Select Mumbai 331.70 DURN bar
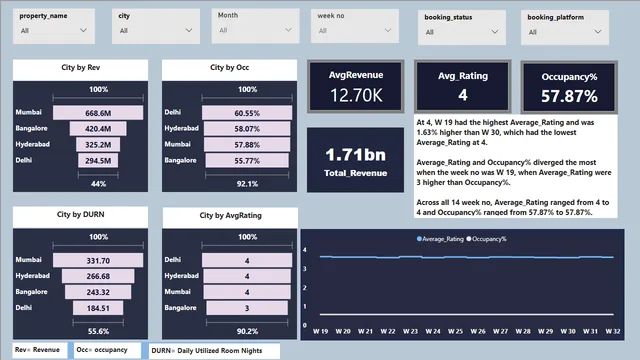The image size is (640, 360). click(98, 260)
